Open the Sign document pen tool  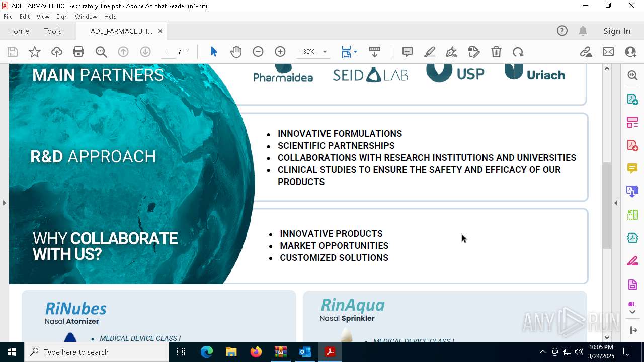click(452, 52)
